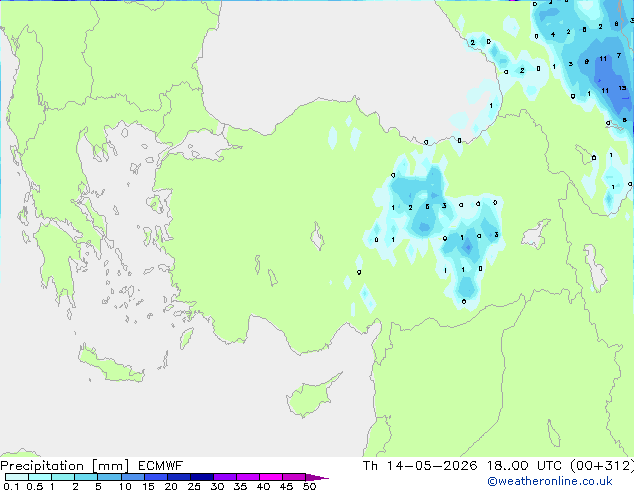Image resolution: width=634 pixels, height=490 pixels.
Task: Click the island of Crete on map
Action: pyautogui.click(x=111, y=365)
